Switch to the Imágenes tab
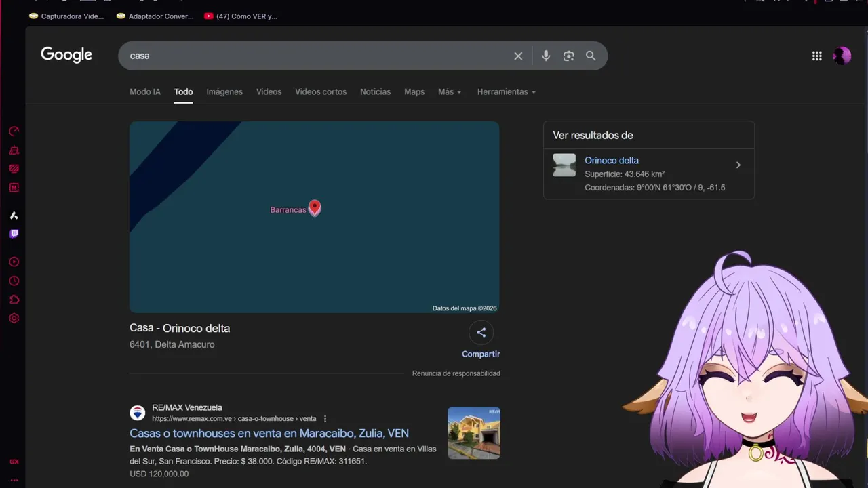This screenshot has width=868, height=488. tap(224, 92)
